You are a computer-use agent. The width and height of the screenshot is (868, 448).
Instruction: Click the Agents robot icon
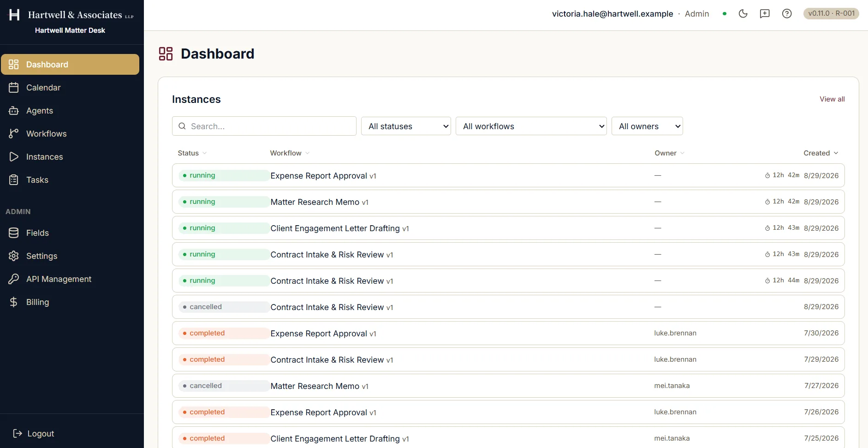(14, 110)
